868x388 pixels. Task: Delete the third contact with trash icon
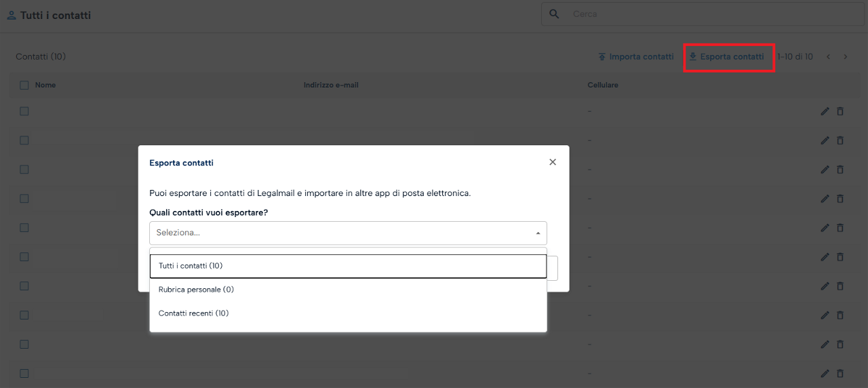[840, 170]
